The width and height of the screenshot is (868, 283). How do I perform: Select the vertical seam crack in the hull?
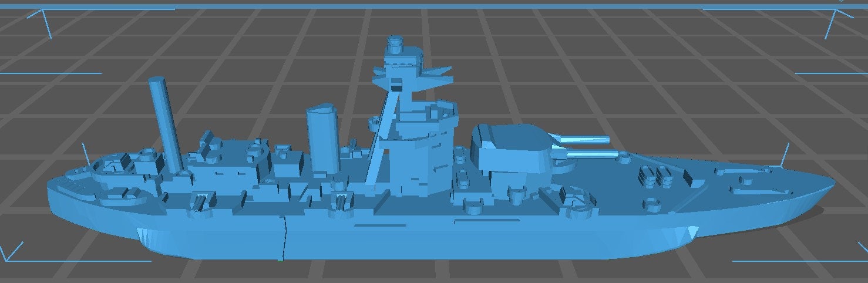click(284, 238)
